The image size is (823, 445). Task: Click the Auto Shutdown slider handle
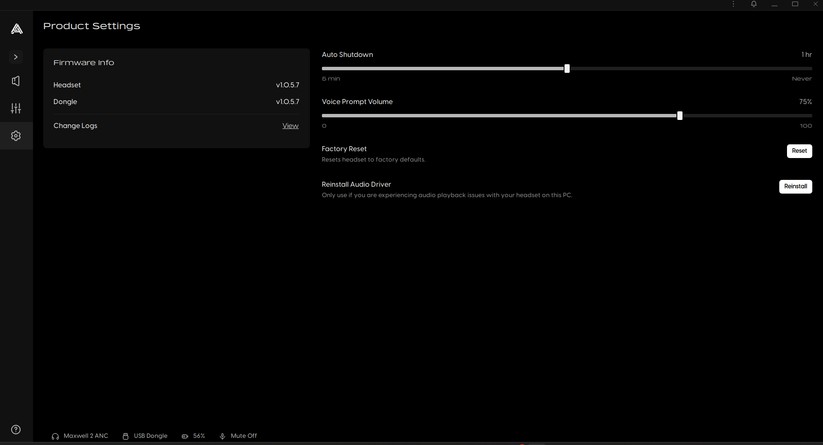567,69
